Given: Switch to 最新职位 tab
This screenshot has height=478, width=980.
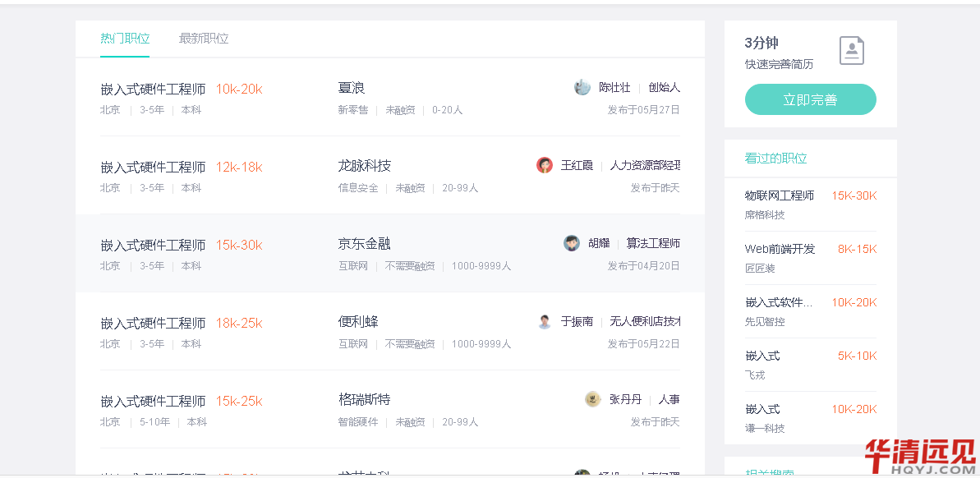Looking at the screenshot, I should (x=204, y=39).
